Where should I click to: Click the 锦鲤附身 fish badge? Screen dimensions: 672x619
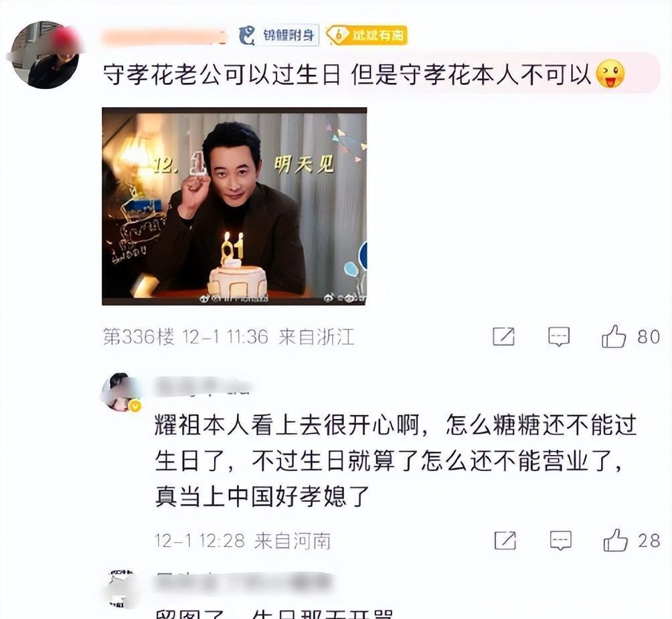pos(278,35)
